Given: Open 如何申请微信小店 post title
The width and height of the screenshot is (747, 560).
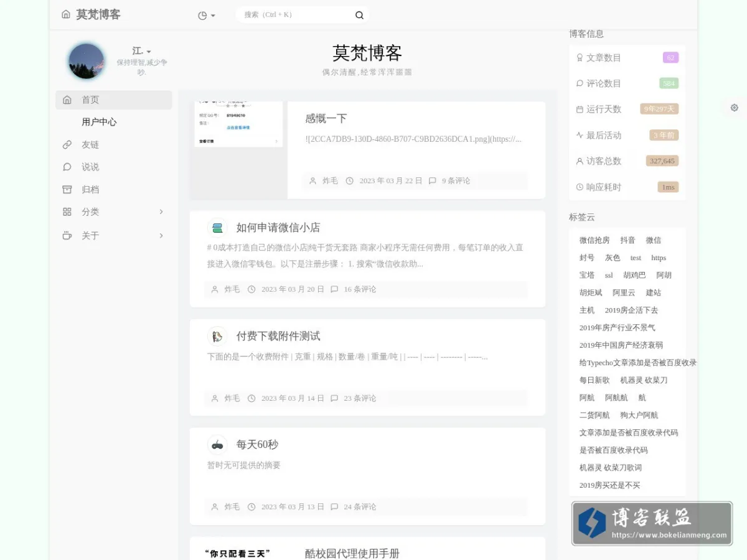Looking at the screenshot, I should (x=278, y=228).
